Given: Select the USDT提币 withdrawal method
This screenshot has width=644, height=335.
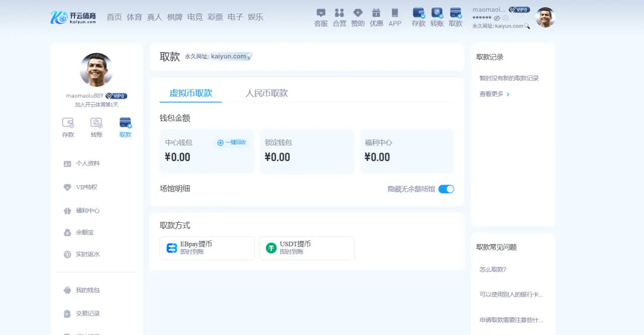Looking at the screenshot, I should click(x=307, y=248).
